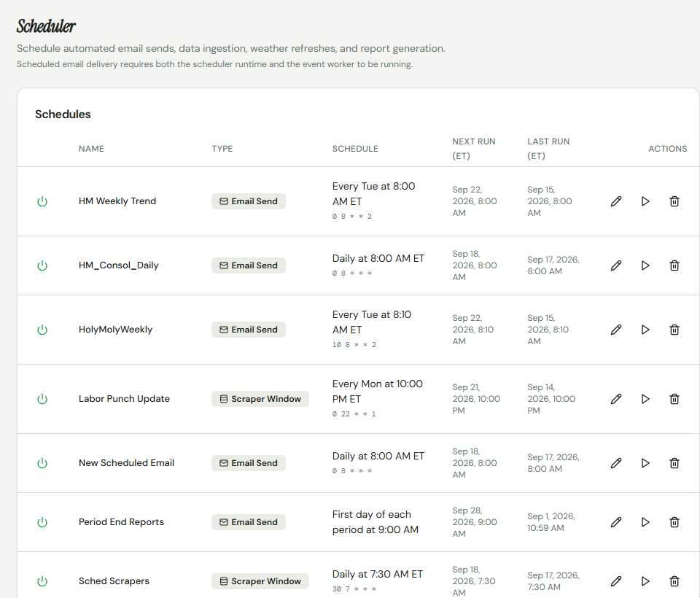The width and height of the screenshot is (700, 598).
Task: Toggle power for HM_Consol_Daily
Action: (x=42, y=265)
